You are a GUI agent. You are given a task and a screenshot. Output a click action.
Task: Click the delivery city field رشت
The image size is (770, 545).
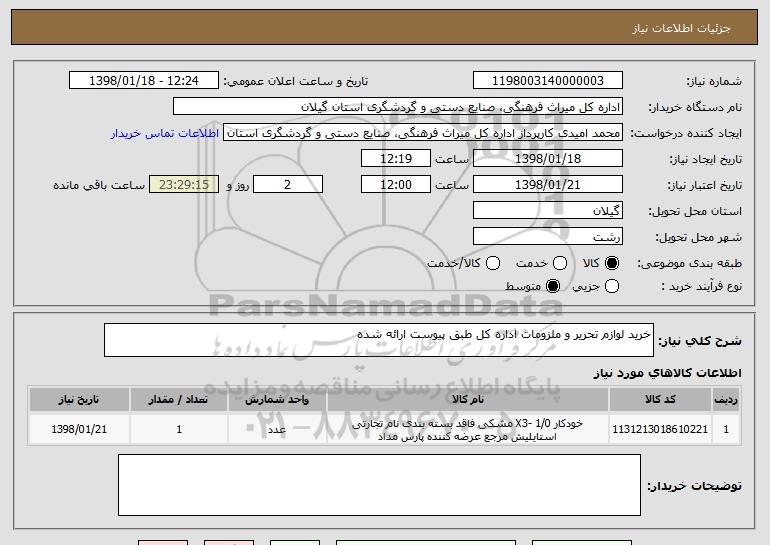548,237
